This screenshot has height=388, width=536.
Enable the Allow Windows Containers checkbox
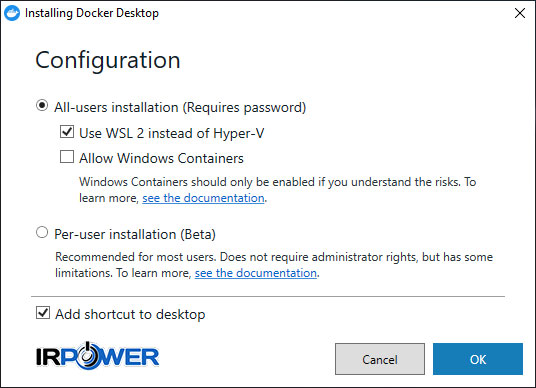coord(67,157)
